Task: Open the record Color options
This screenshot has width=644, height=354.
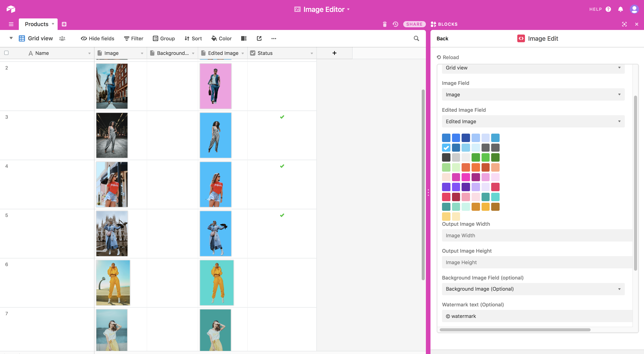Action: click(x=221, y=38)
